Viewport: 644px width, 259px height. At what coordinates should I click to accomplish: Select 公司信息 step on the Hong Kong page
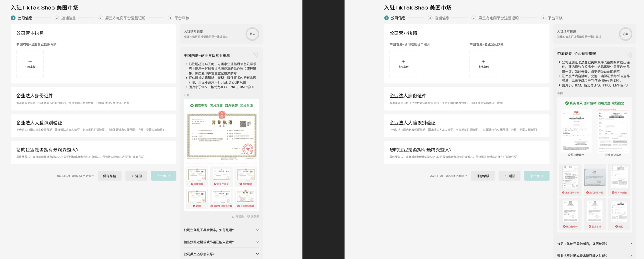coord(398,18)
